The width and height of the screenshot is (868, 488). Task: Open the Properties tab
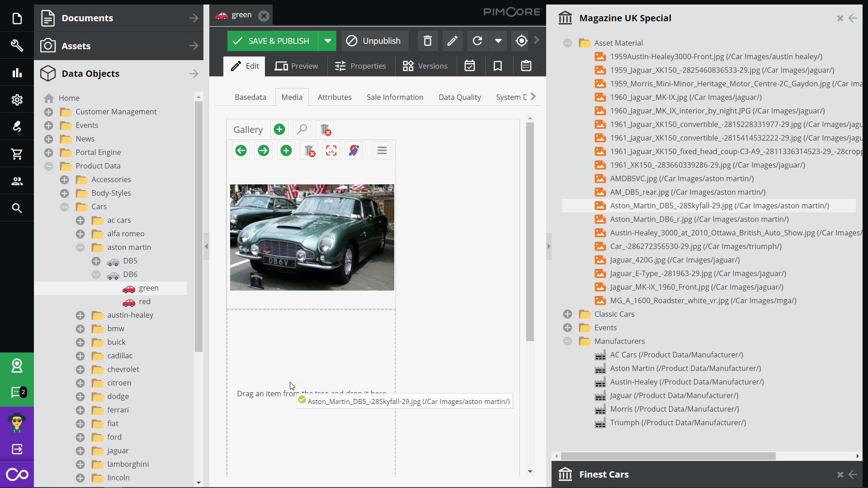click(x=360, y=66)
